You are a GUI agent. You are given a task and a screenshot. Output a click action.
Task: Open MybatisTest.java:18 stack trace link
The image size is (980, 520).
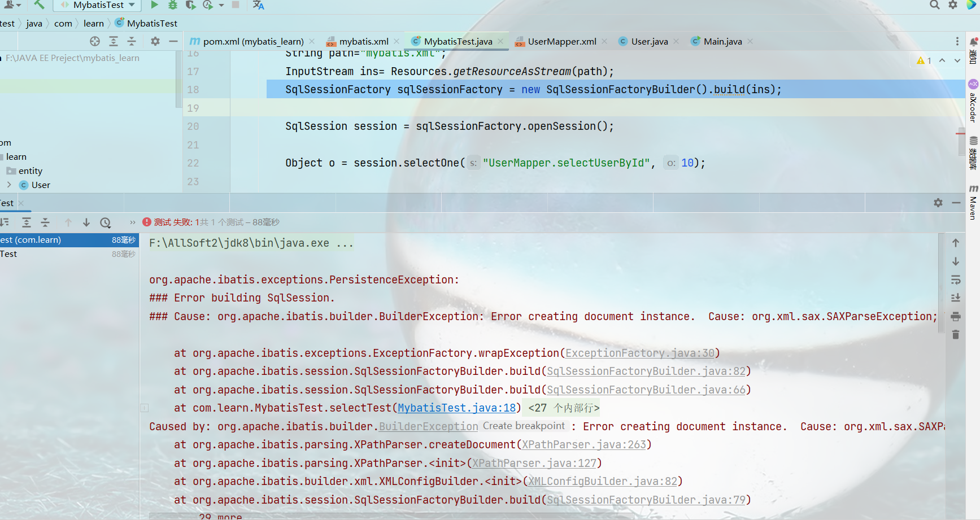point(456,407)
